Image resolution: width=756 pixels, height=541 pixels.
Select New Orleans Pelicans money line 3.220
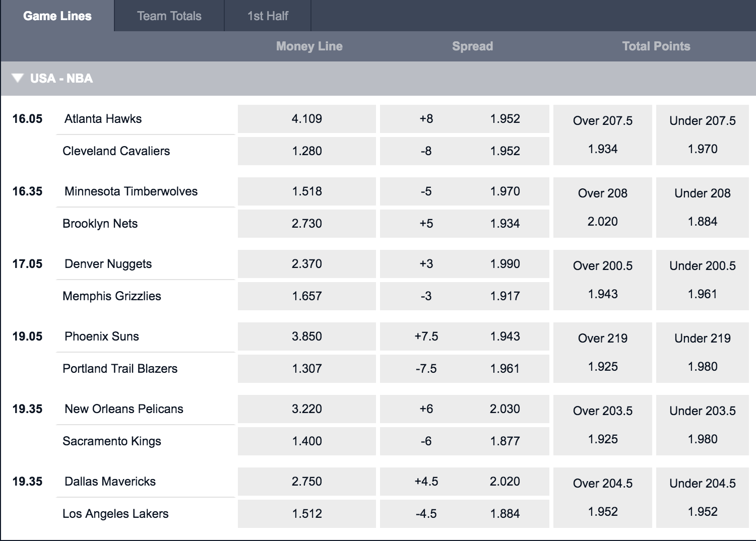click(307, 409)
